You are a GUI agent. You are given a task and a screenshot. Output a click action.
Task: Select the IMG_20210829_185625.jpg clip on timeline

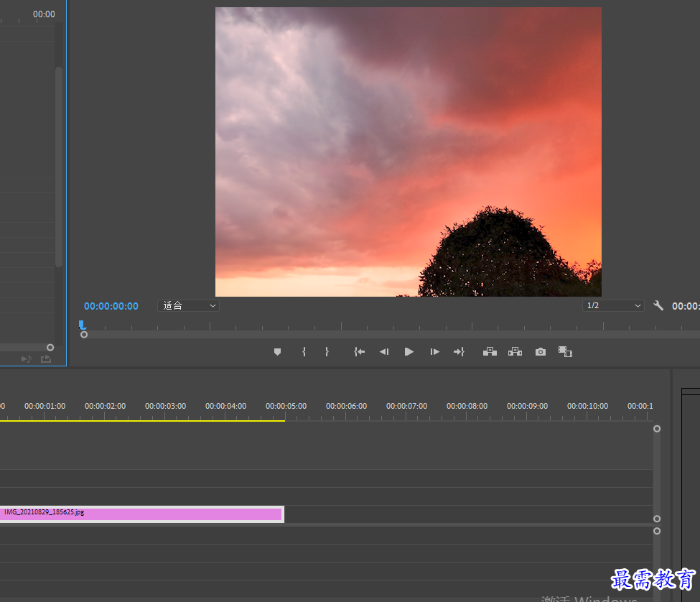pos(141,514)
